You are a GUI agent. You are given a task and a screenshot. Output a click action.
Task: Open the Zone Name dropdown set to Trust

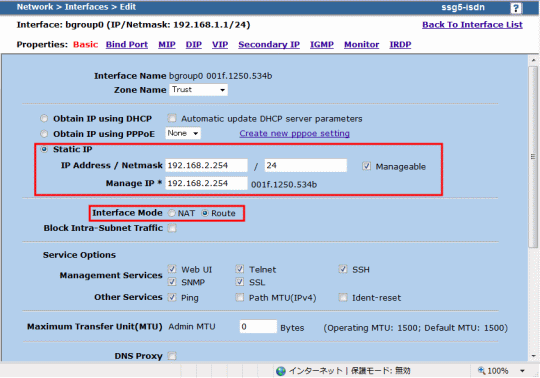(x=198, y=90)
